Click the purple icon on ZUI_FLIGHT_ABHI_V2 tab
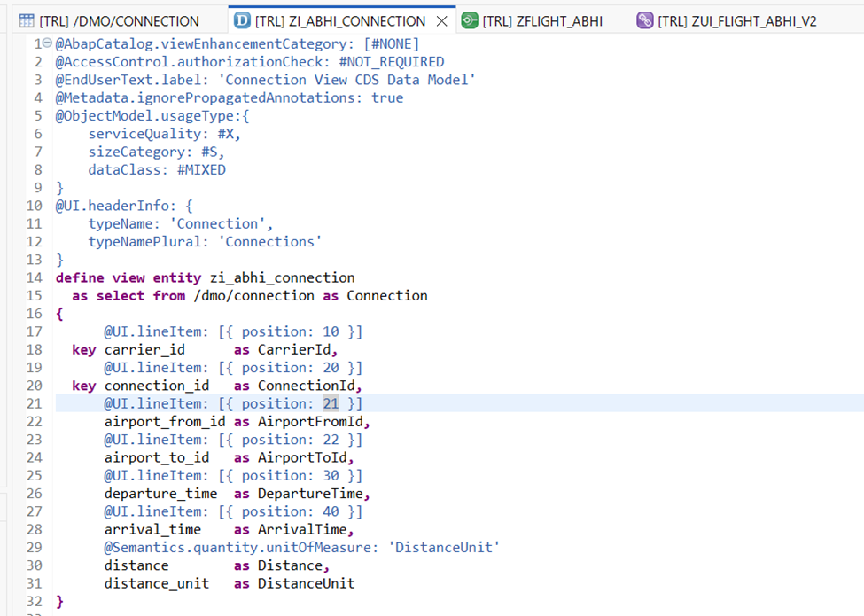Screen dimensions: 864x616 [644, 20]
